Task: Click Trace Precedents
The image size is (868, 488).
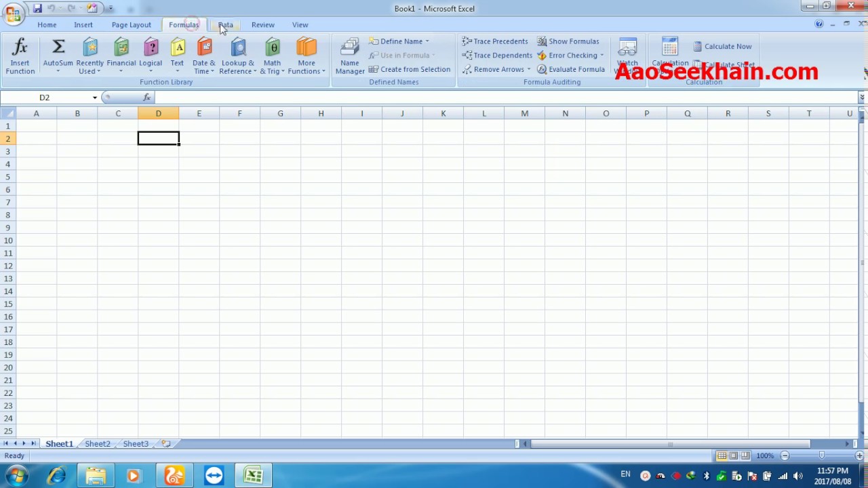Action: click(x=494, y=41)
